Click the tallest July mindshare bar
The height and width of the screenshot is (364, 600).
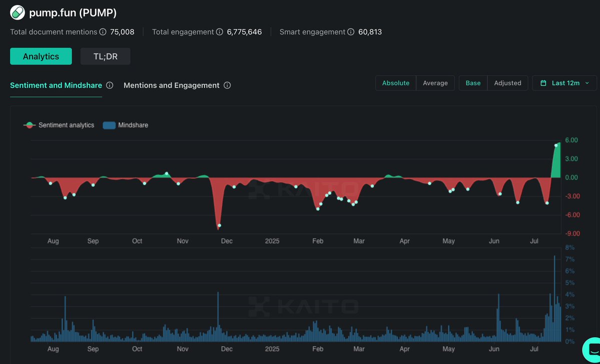[554, 298]
